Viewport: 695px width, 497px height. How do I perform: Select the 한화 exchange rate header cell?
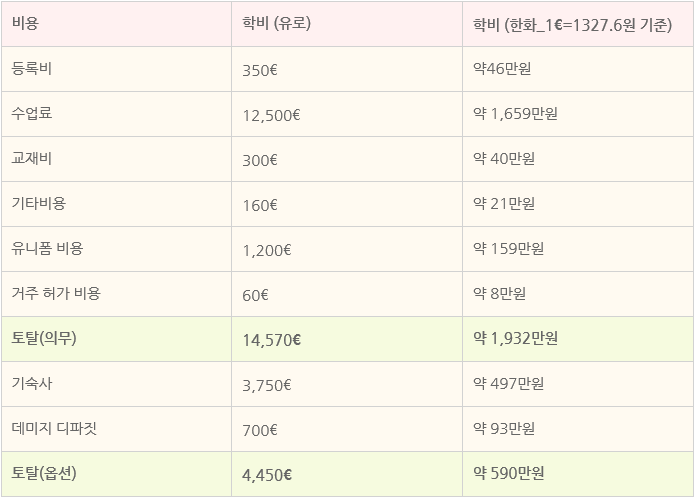pos(578,24)
